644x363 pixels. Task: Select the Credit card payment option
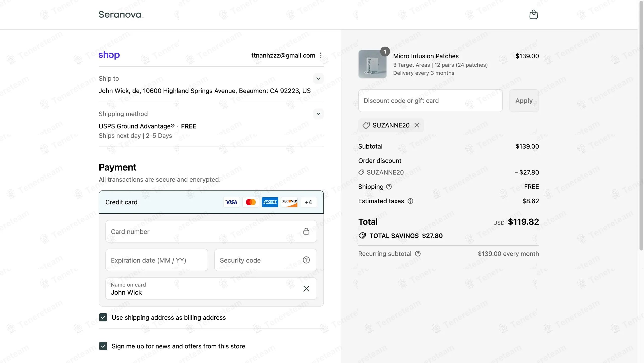click(211, 202)
